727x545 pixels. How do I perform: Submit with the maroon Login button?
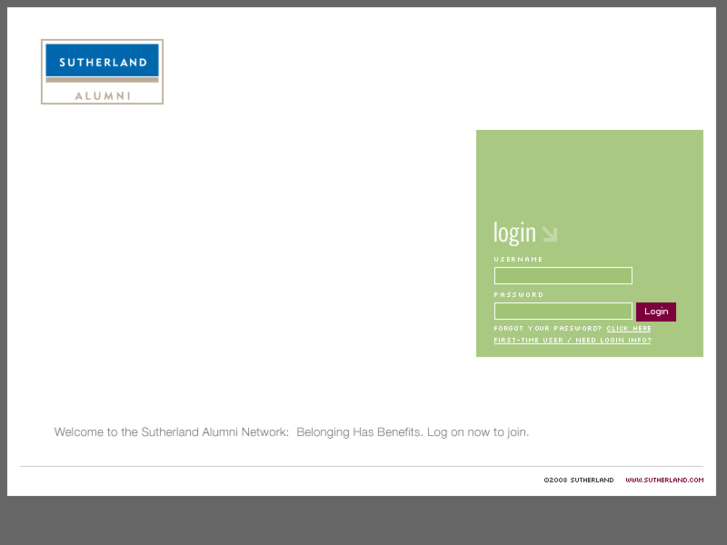pos(656,312)
